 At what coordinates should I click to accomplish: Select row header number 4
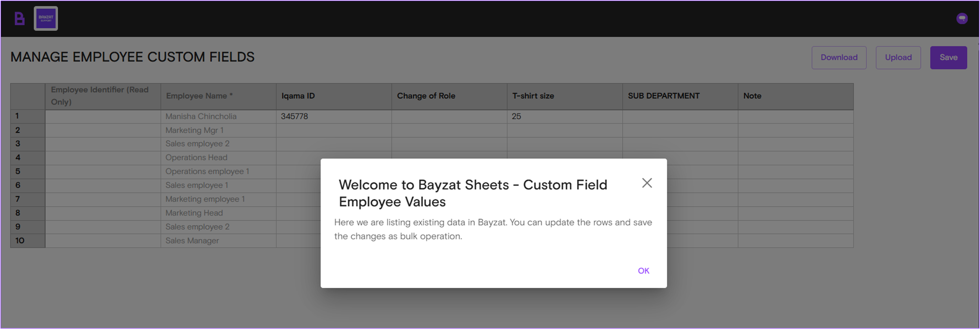pos(28,157)
